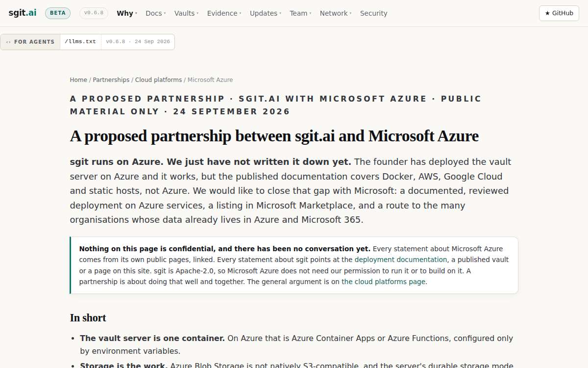Image resolution: width=588 pixels, height=368 pixels.
Task: Click 'Storage is the work' bullet text
Action: 124,366
